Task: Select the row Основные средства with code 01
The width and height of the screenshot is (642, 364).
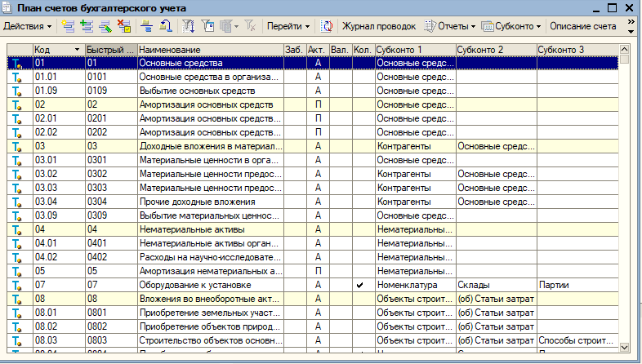Action: 313,63
